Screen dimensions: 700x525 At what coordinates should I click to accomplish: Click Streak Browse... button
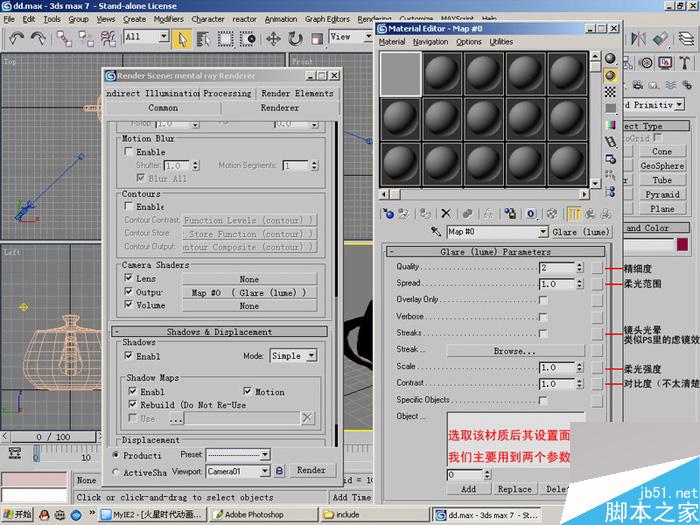515,351
